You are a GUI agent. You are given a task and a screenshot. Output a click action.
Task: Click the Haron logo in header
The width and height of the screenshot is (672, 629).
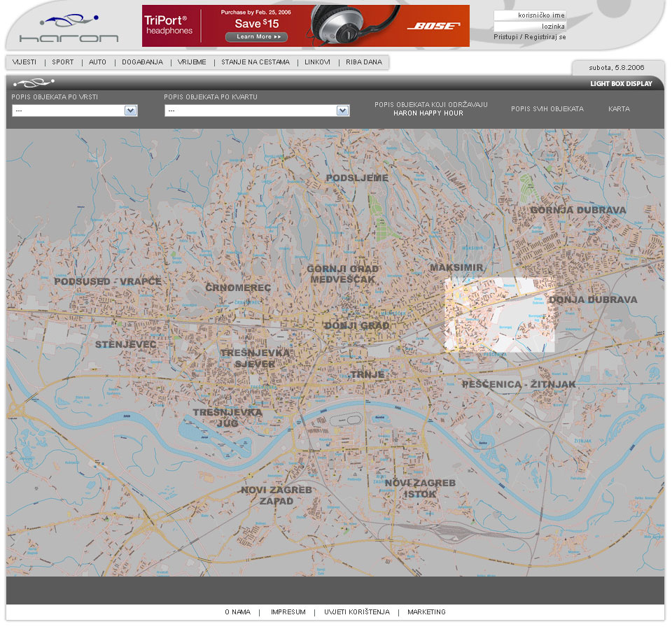(x=69, y=28)
